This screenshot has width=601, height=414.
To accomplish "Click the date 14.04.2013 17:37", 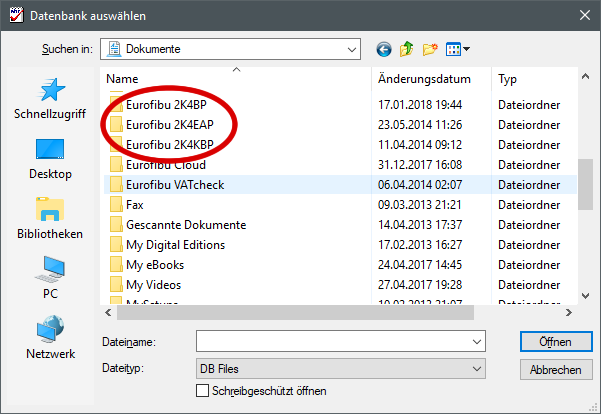I will pyautogui.click(x=420, y=225).
